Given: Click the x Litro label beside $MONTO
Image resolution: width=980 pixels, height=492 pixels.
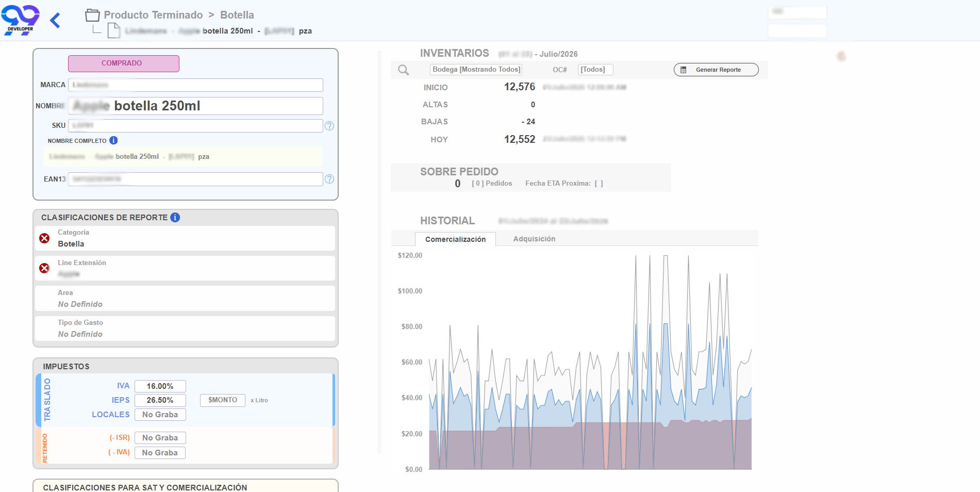Looking at the screenshot, I should point(259,400).
